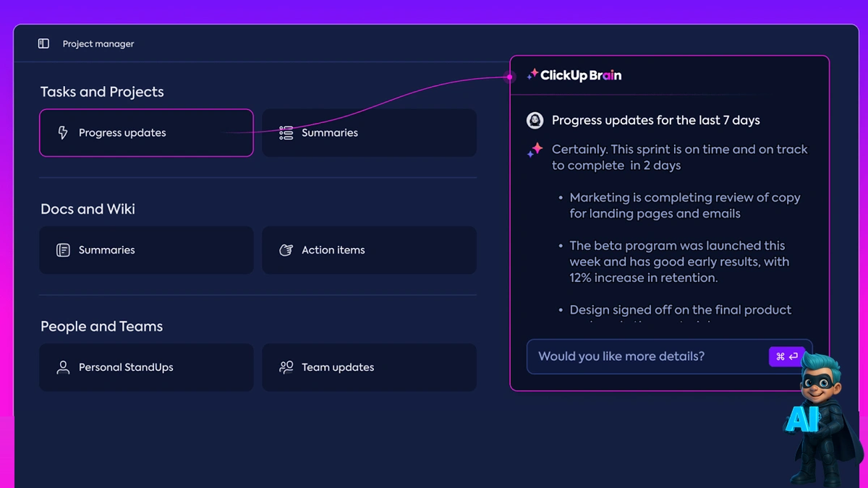Image resolution: width=868 pixels, height=488 pixels.
Task: Click the People and Teams heading
Action: tap(101, 326)
